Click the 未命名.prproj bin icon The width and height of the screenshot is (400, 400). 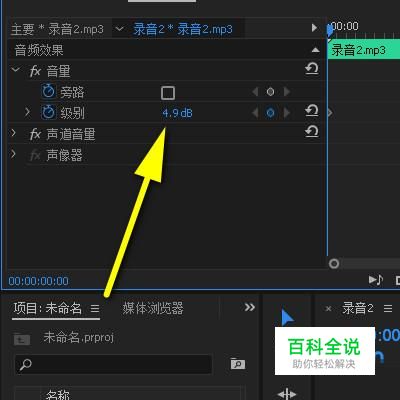22,339
